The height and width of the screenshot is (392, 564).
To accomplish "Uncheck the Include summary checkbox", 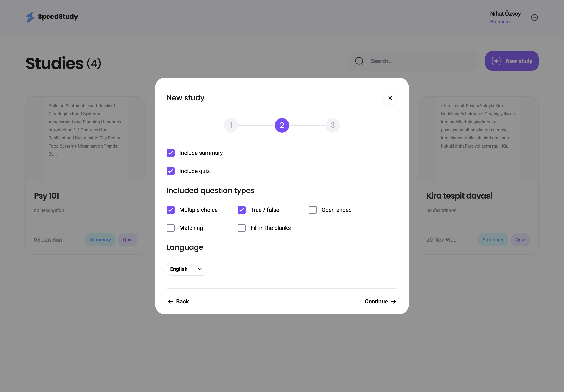I will (171, 153).
